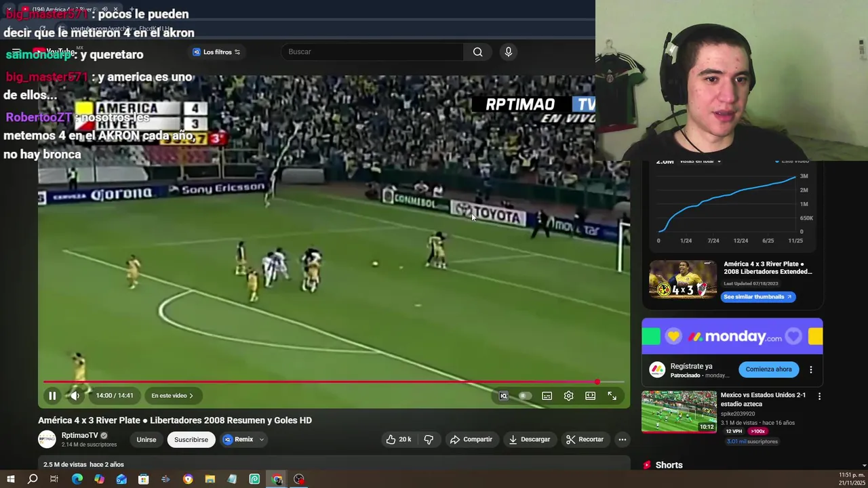Image resolution: width=868 pixels, height=488 pixels.
Task: Open América 4 x 3 thumbnail preview
Action: pyautogui.click(x=683, y=279)
